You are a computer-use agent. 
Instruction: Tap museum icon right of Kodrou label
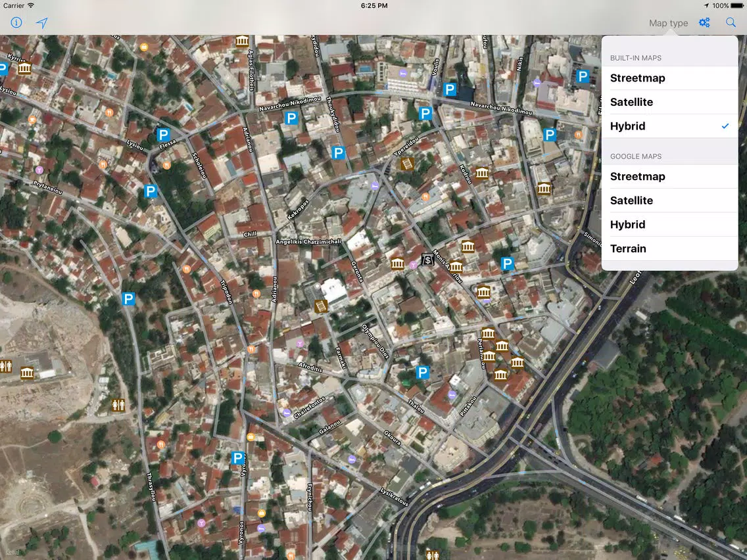tap(481, 172)
